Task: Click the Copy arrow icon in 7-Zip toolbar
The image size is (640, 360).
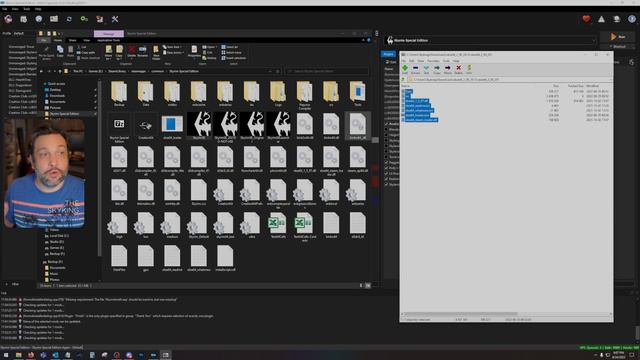Action: coord(437,69)
